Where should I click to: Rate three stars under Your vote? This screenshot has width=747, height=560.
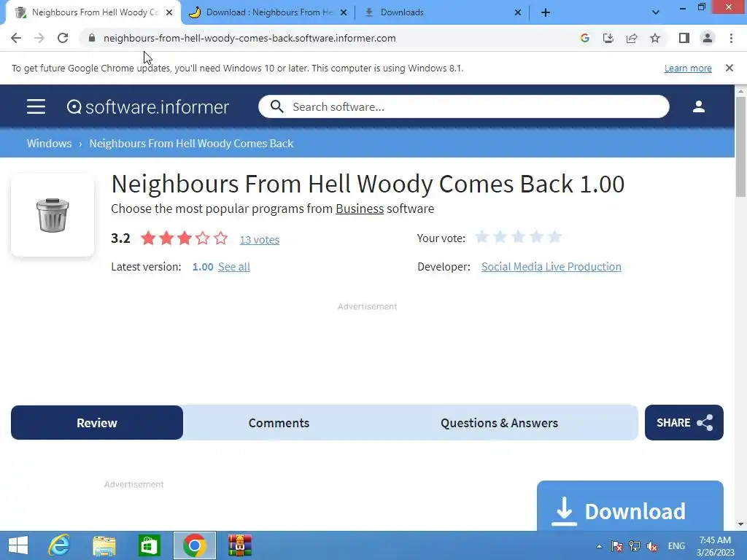519,237
